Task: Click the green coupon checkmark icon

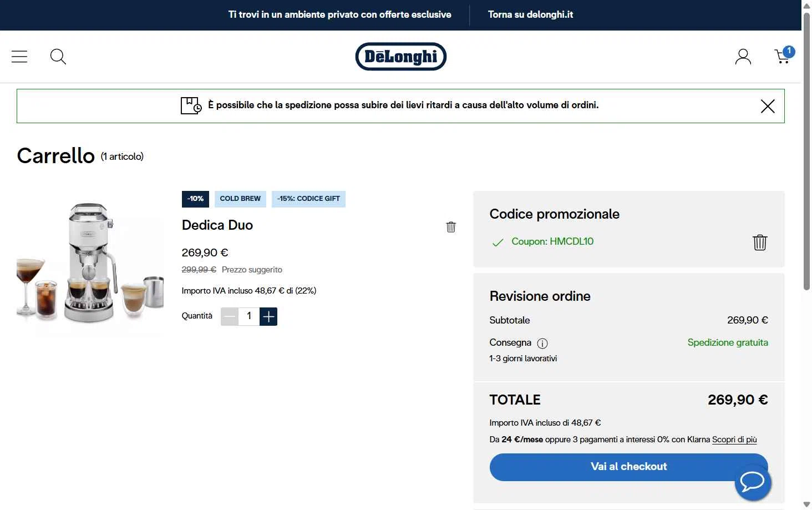Action: (x=498, y=243)
